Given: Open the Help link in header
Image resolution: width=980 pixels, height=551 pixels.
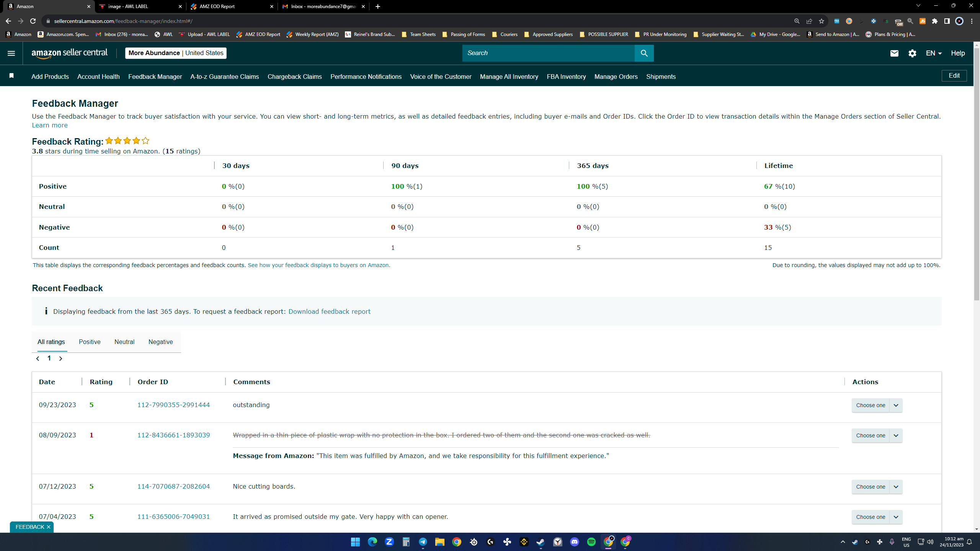Looking at the screenshot, I should coord(958,53).
